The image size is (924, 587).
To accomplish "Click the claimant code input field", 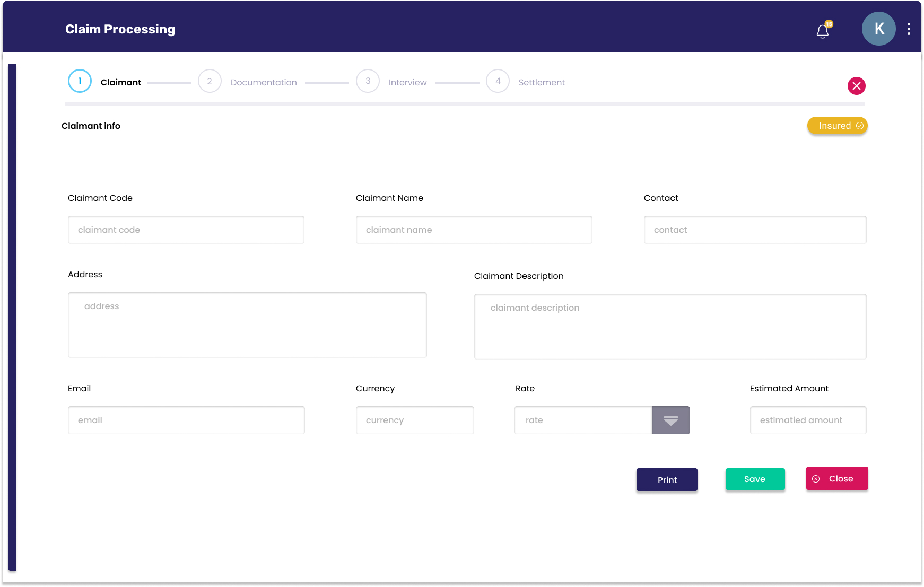I will point(186,230).
